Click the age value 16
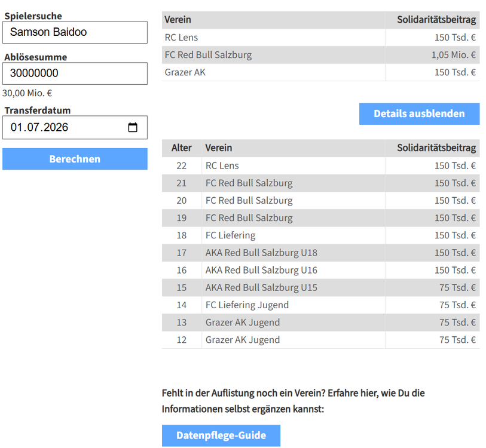This screenshot has height=448, width=486. point(182,270)
